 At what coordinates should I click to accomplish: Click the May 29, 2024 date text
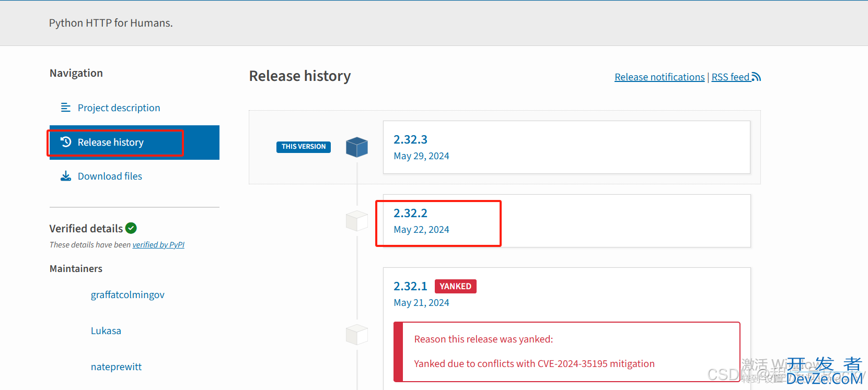click(x=421, y=156)
